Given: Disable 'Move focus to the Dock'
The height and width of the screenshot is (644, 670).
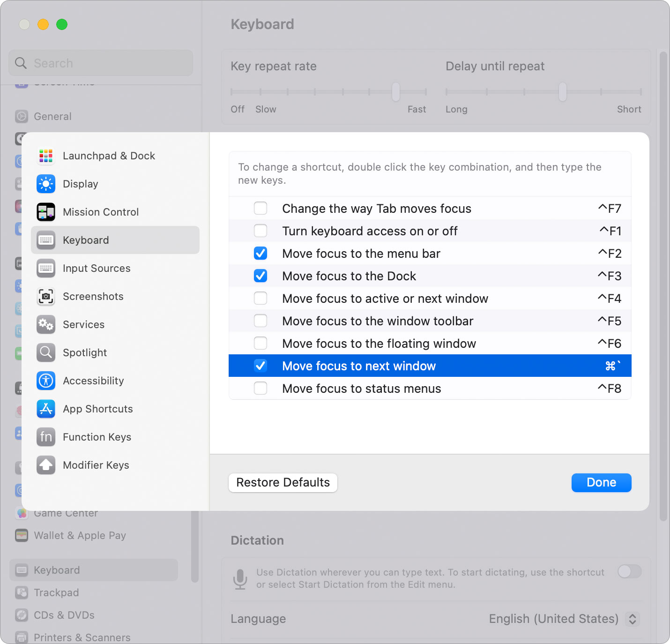Looking at the screenshot, I should click(261, 276).
